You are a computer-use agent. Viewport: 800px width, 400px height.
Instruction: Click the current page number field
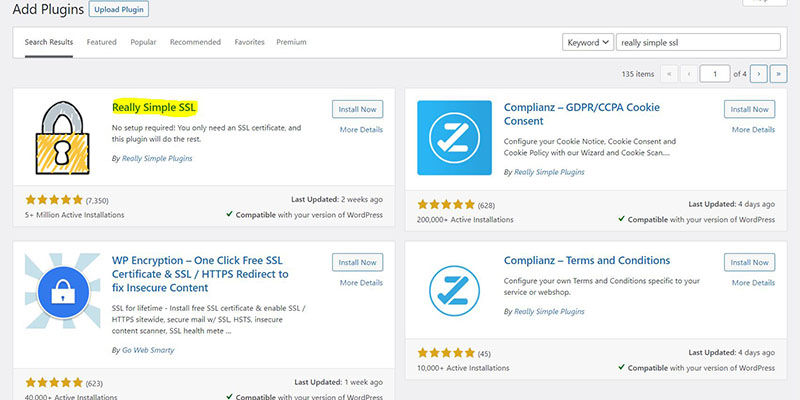[715, 74]
